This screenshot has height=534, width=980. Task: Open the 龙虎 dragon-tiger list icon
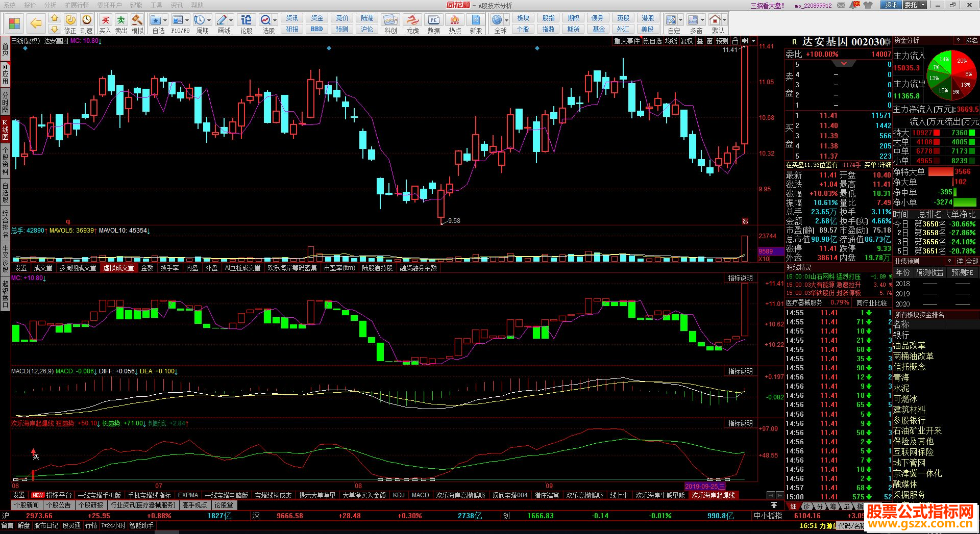(x=412, y=23)
